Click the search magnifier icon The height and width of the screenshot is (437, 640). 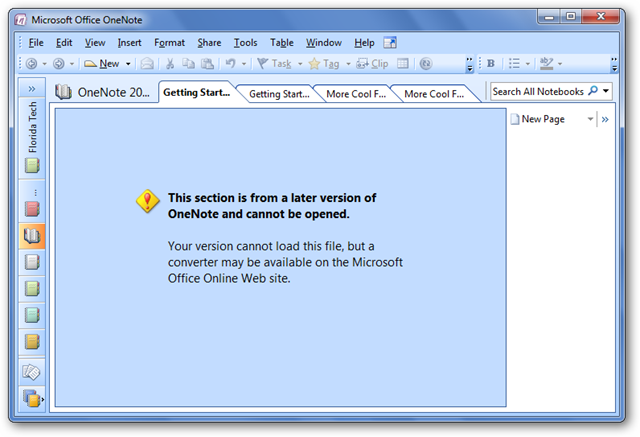(x=593, y=91)
